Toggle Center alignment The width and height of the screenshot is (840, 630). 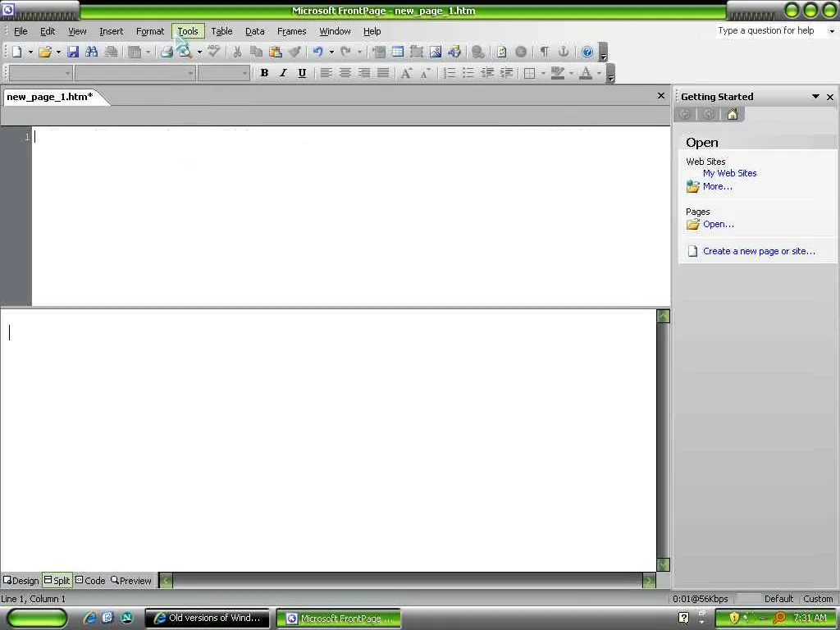[x=345, y=73]
